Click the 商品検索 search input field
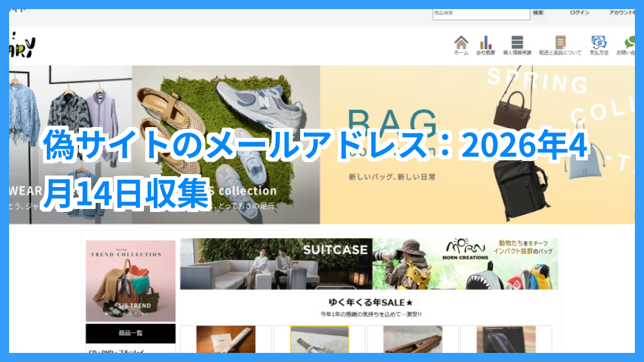This screenshot has width=644, height=362. coord(481,13)
